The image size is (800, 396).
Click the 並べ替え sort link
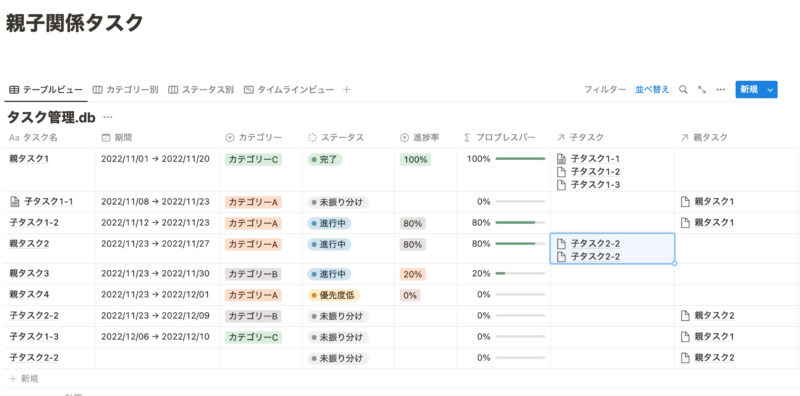pos(652,90)
